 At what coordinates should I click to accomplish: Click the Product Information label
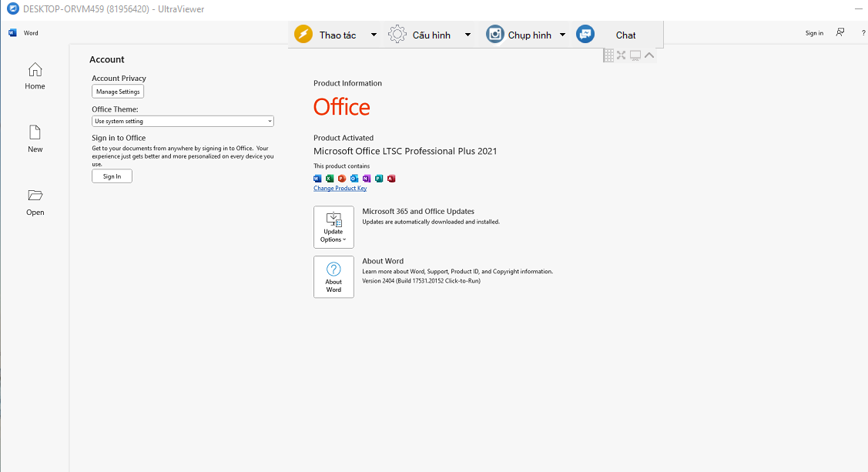tap(347, 83)
